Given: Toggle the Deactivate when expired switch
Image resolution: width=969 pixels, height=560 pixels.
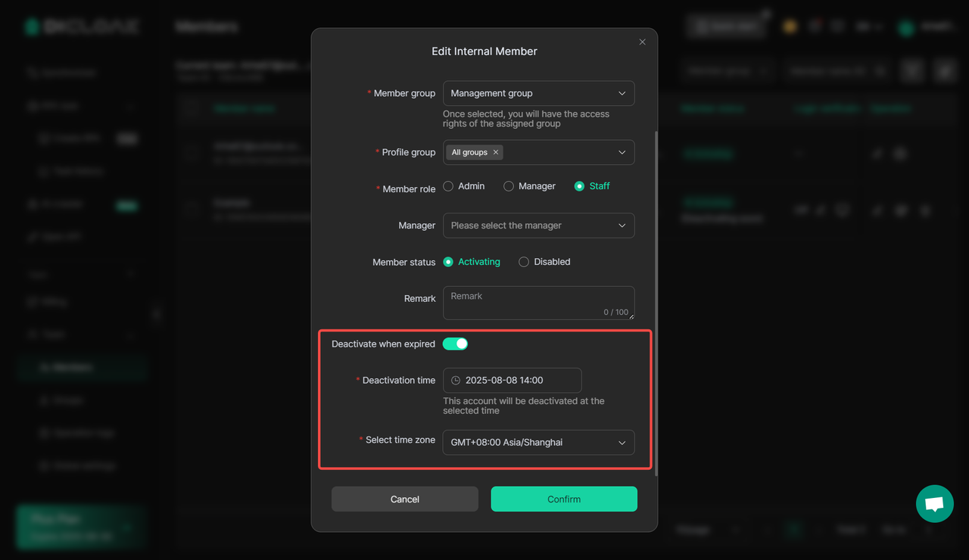Looking at the screenshot, I should (456, 344).
